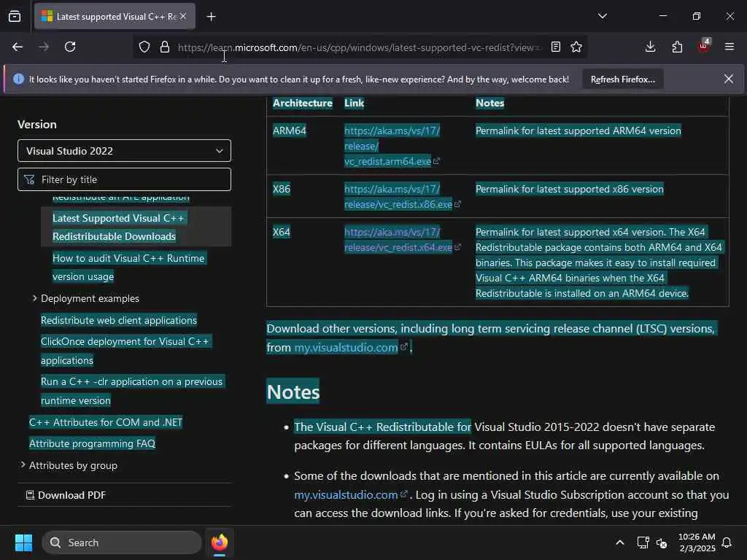Focus the Filter by title field
Image resolution: width=747 pixels, height=560 pixels.
click(124, 179)
